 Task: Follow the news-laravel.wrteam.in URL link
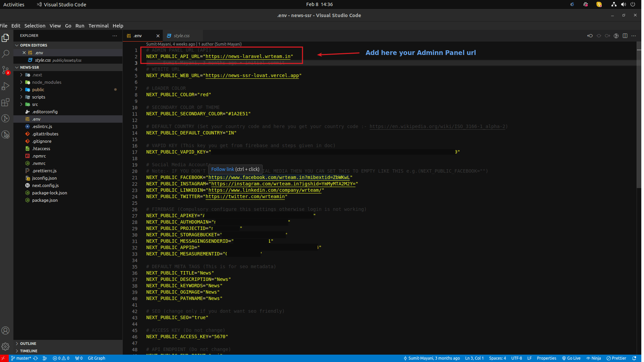pos(248,57)
